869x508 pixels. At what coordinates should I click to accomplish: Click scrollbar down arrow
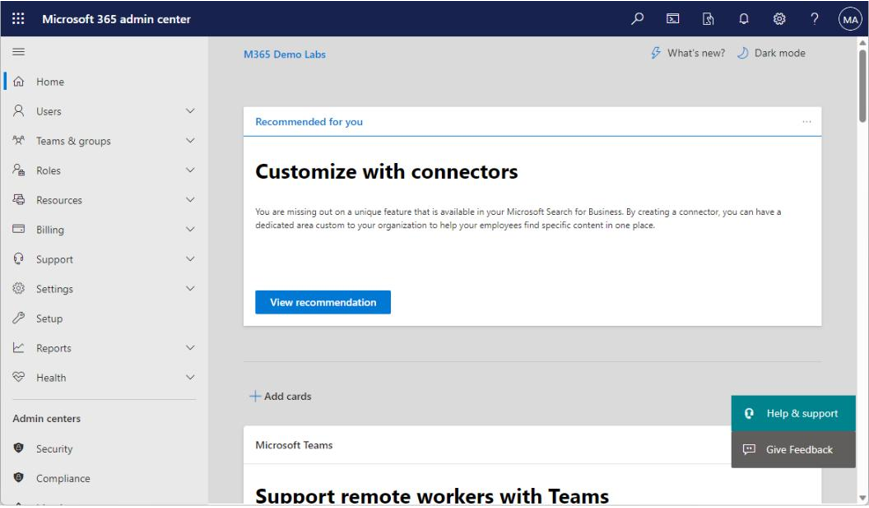click(x=862, y=498)
